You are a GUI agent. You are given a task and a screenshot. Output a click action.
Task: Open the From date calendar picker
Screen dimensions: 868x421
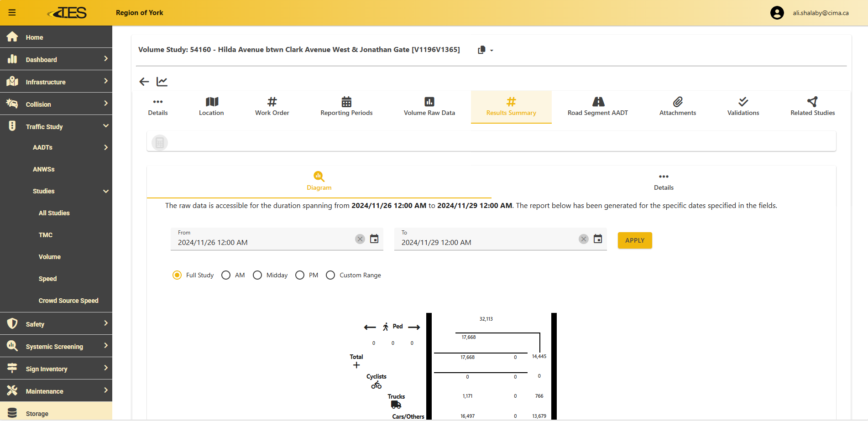pos(374,239)
